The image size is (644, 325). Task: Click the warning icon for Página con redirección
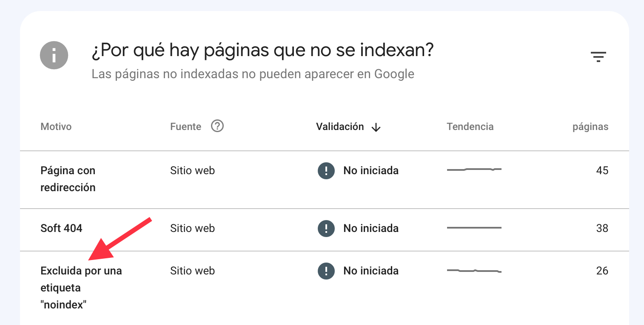(326, 170)
